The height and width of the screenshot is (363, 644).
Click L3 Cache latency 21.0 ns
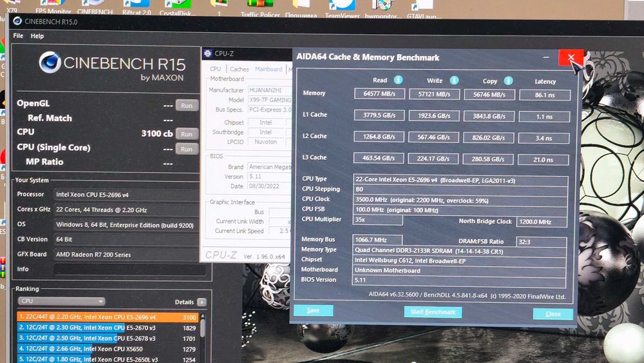543,159
